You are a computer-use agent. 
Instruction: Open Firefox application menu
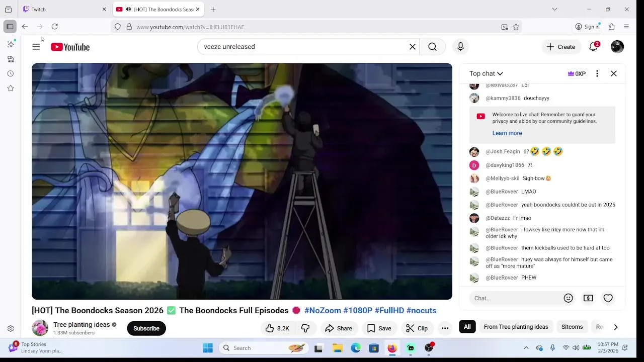pos(626,27)
